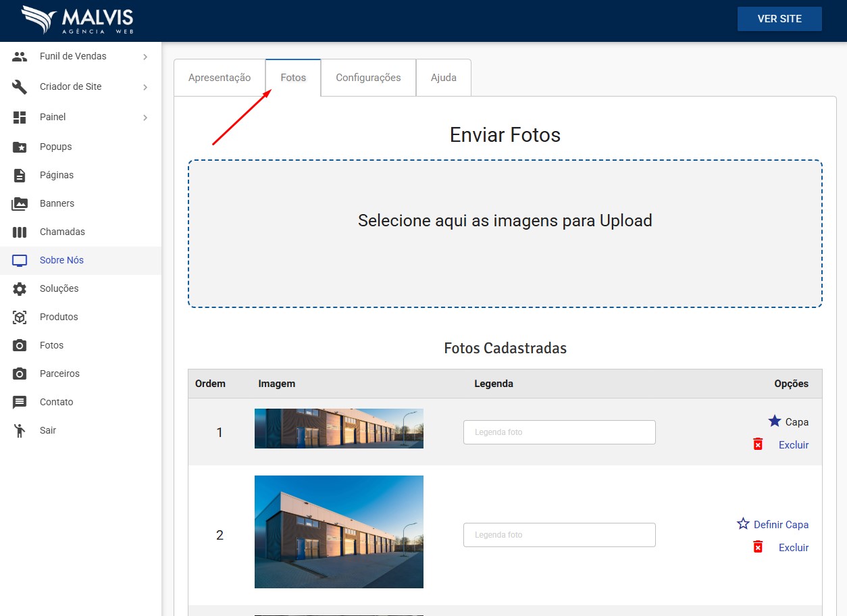Click the Popups star folder icon
The width and height of the screenshot is (847, 616).
coord(20,147)
